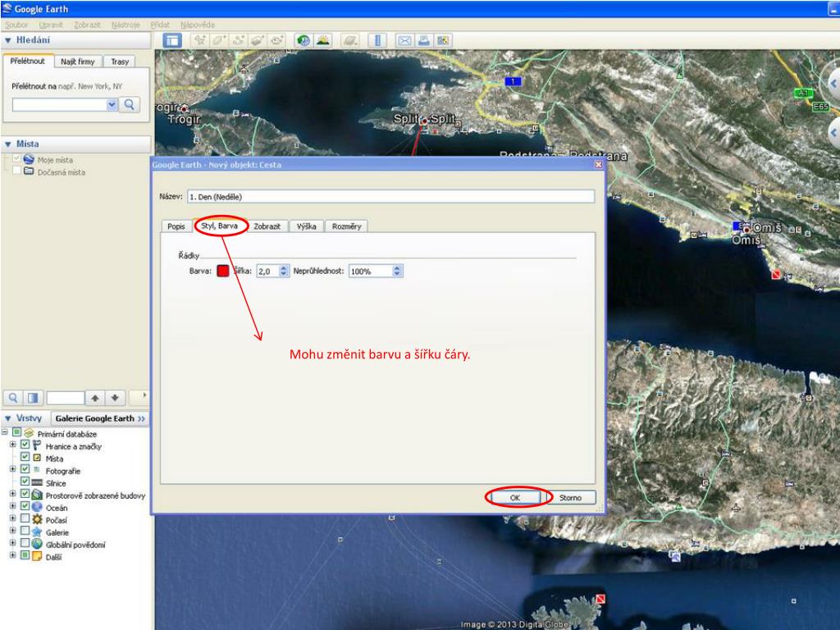The width and height of the screenshot is (840, 630).
Task: Expand the Fotografie tree node
Action: [x=12, y=469]
